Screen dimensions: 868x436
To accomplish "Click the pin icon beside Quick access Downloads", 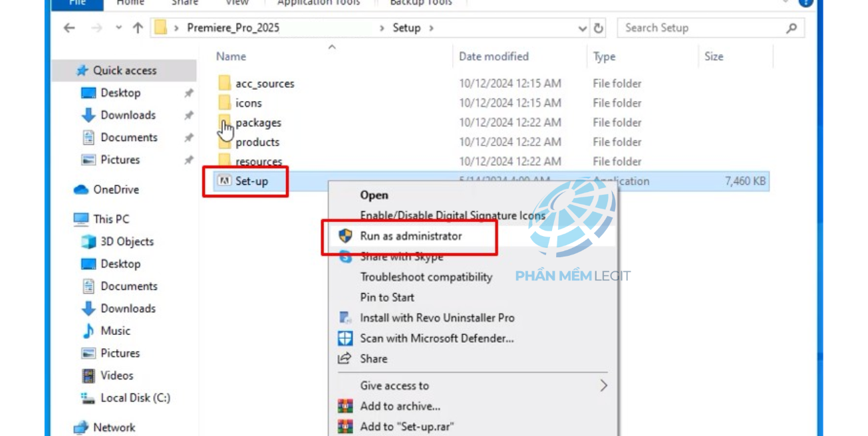I will (189, 116).
